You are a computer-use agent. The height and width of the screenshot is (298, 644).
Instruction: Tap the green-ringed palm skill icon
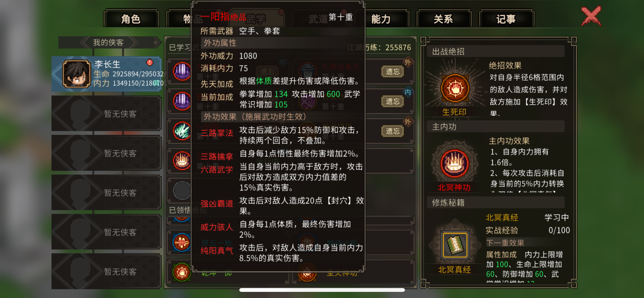point(182,272)
